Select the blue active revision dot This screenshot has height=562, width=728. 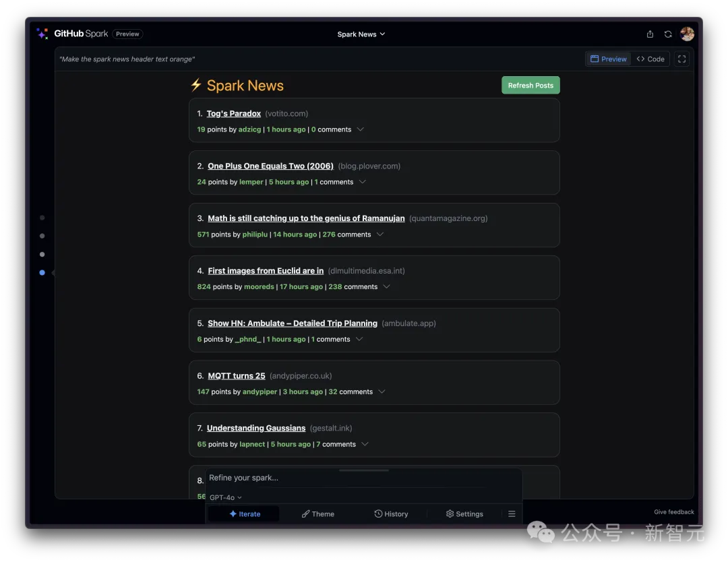42,272
